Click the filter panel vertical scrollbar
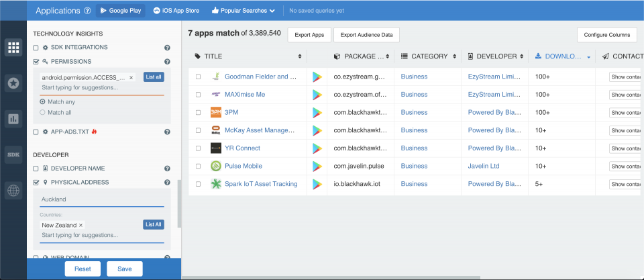This screenshot has width=644, height=280. [x=179, y=203]
